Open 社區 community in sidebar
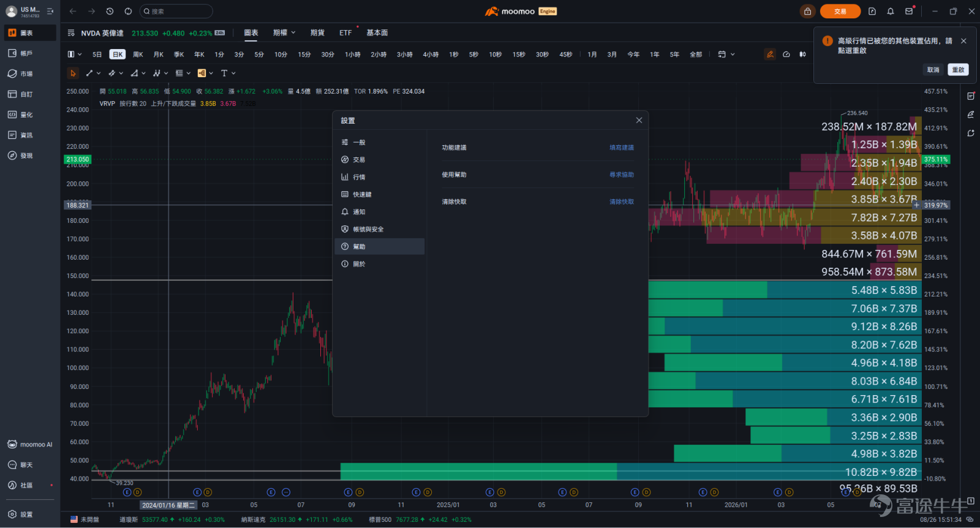 pyautogui.click(x=30, y=485)
